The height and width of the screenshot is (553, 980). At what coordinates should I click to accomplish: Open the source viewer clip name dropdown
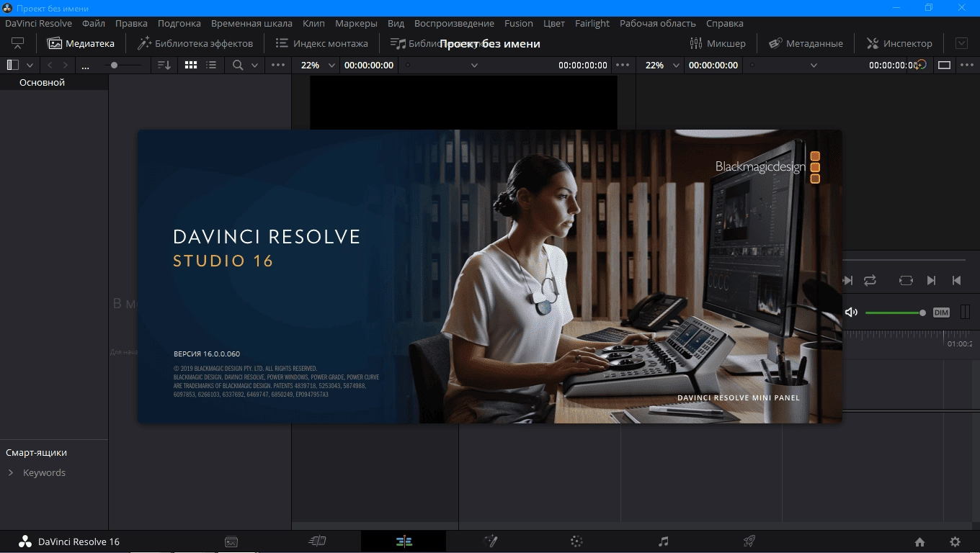coord(474,65)
